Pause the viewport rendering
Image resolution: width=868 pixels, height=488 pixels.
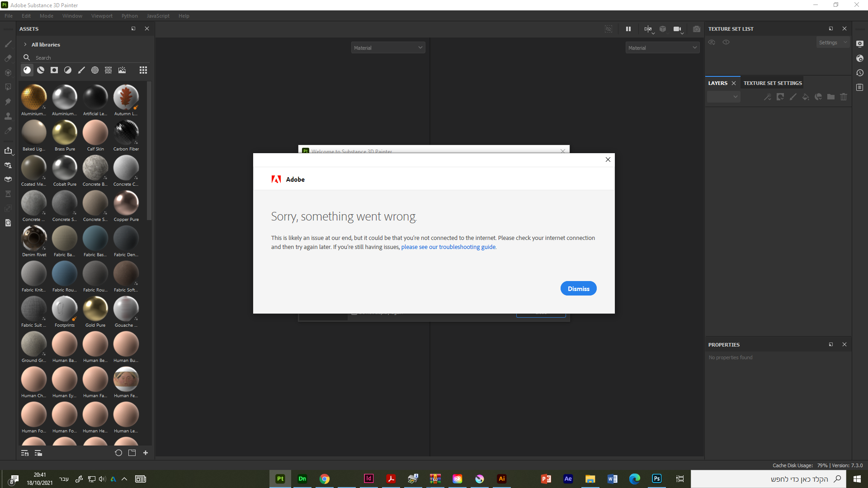click(628, 28)
